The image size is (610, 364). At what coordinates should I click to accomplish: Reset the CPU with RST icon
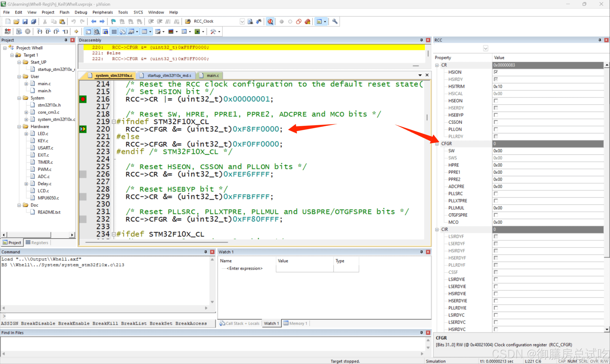pos(8,31)
